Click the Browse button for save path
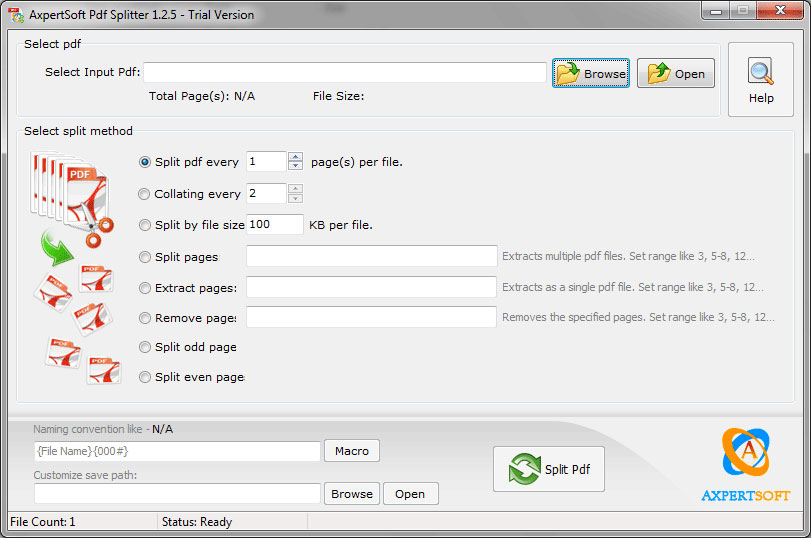This screenshot has width=811, height=538. coord(352,494)
